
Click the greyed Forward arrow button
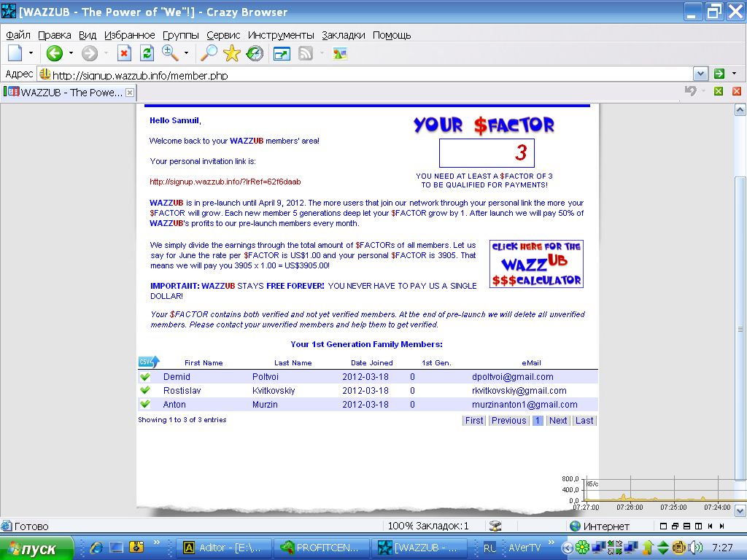89,52
